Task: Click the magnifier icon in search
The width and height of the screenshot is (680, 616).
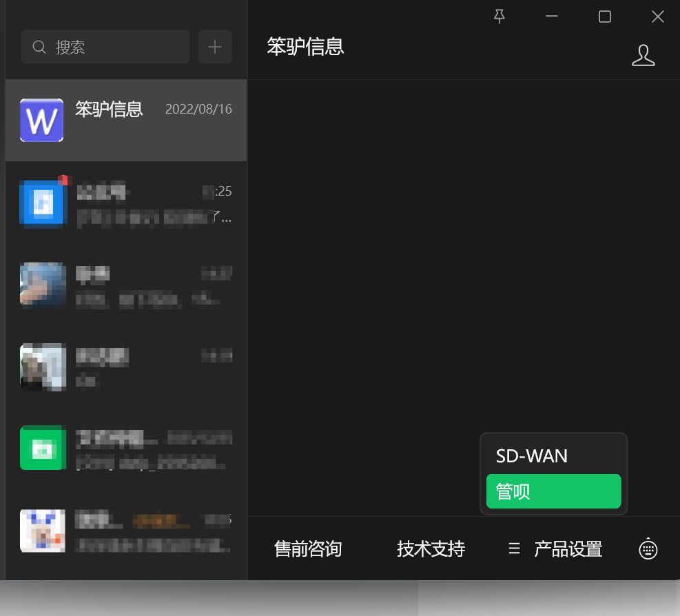Action: point(40,47)
